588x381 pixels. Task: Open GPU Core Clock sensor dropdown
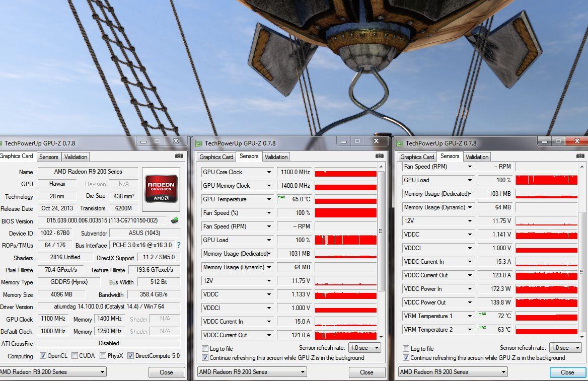[x=269, y=172]
